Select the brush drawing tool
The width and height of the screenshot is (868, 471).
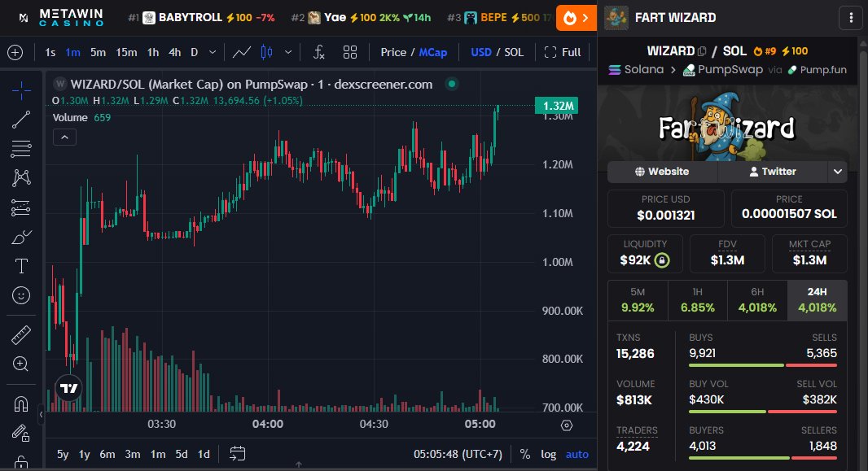click(21, 238)
